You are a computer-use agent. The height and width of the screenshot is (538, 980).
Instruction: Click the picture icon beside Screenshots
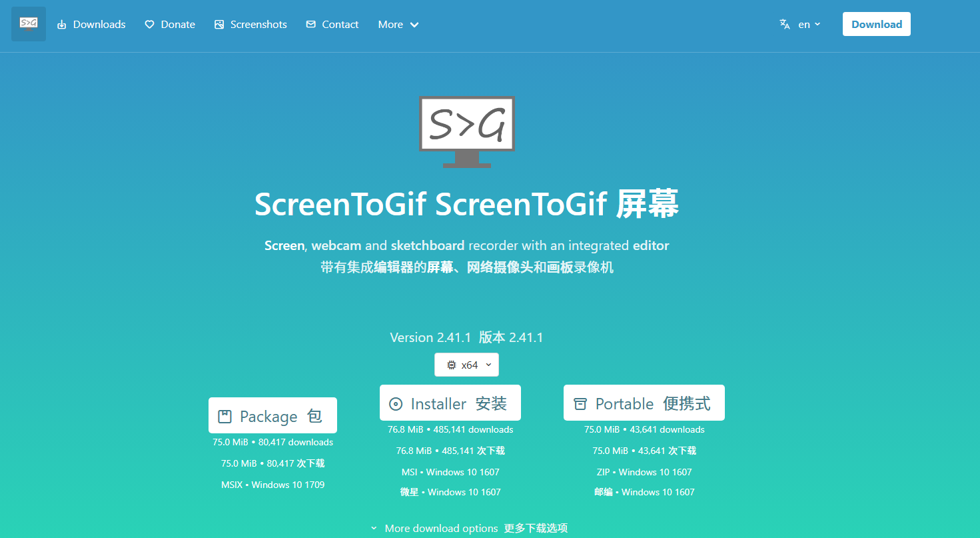pyautogui.click(x=219, y=25)
